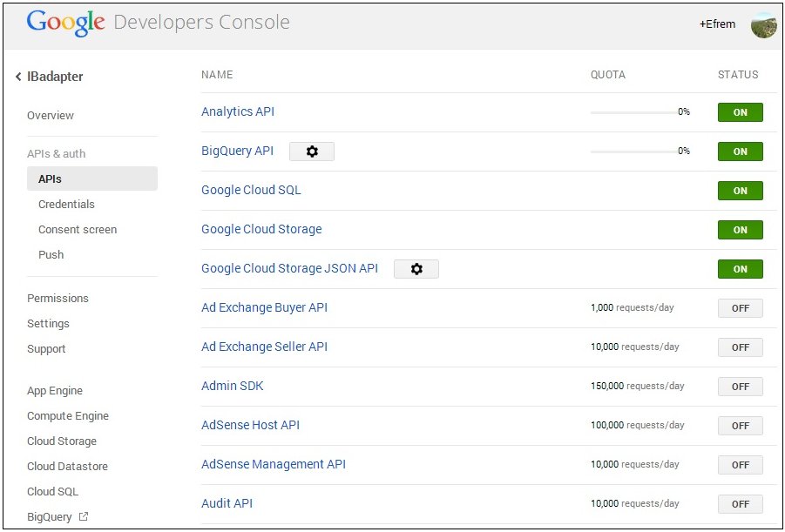
Task: Click Developers Console title text
Action: (202, 23)
